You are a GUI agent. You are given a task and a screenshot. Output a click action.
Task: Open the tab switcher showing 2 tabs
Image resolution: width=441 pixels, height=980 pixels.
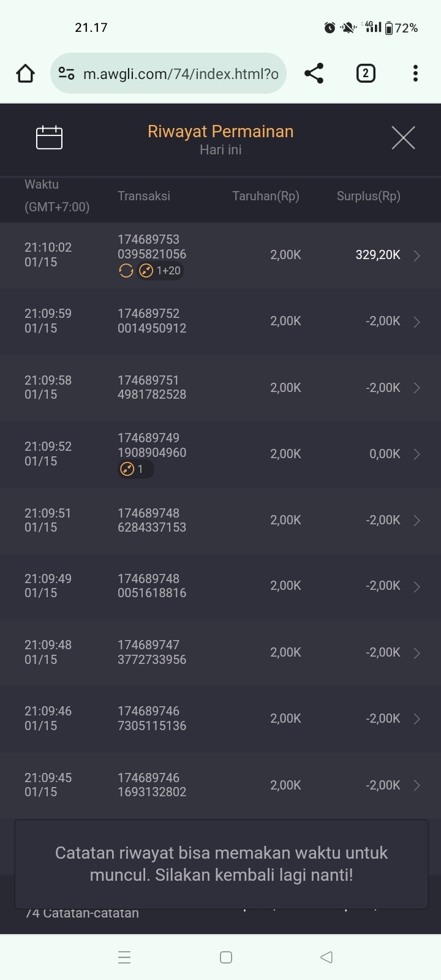366,73
